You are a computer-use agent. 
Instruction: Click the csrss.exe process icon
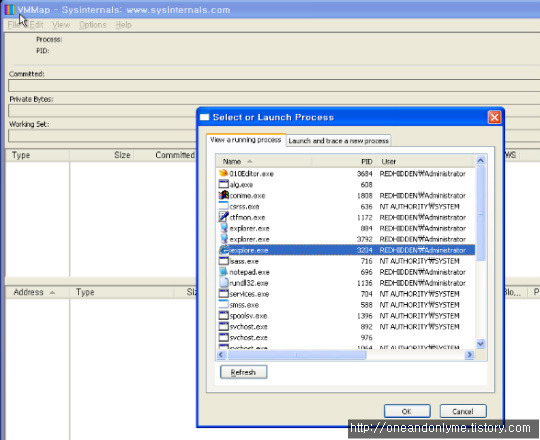[224, 206]
